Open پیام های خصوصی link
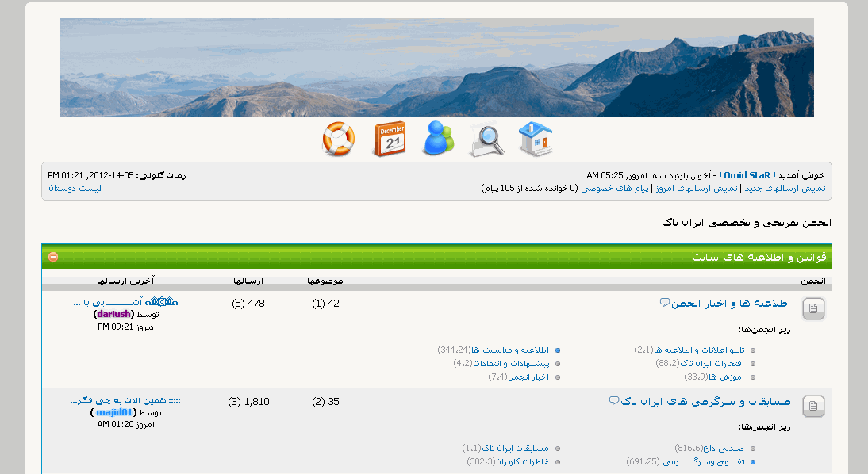Viewport: 868px width, 474px height. click(614, 189)
